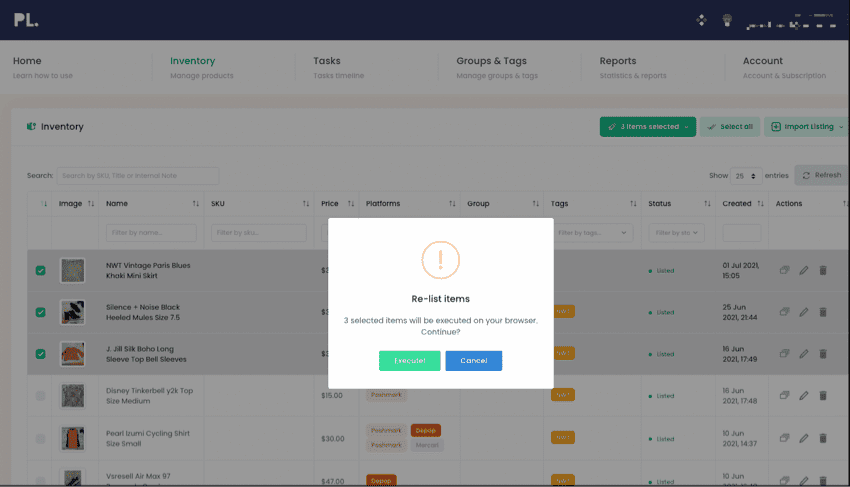Viewport: 850px width, 487px height.
Task: Delete the Disney Tinkerbell y2k Top item
Action: (x=823, y=395)
